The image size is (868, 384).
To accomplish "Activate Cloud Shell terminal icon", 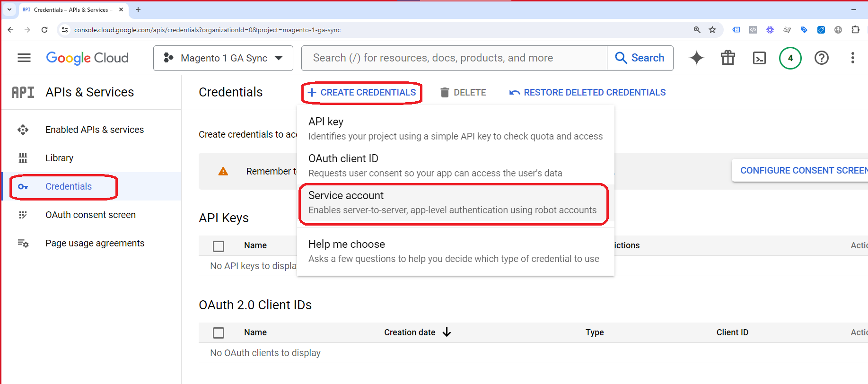I will coord(759,58).
